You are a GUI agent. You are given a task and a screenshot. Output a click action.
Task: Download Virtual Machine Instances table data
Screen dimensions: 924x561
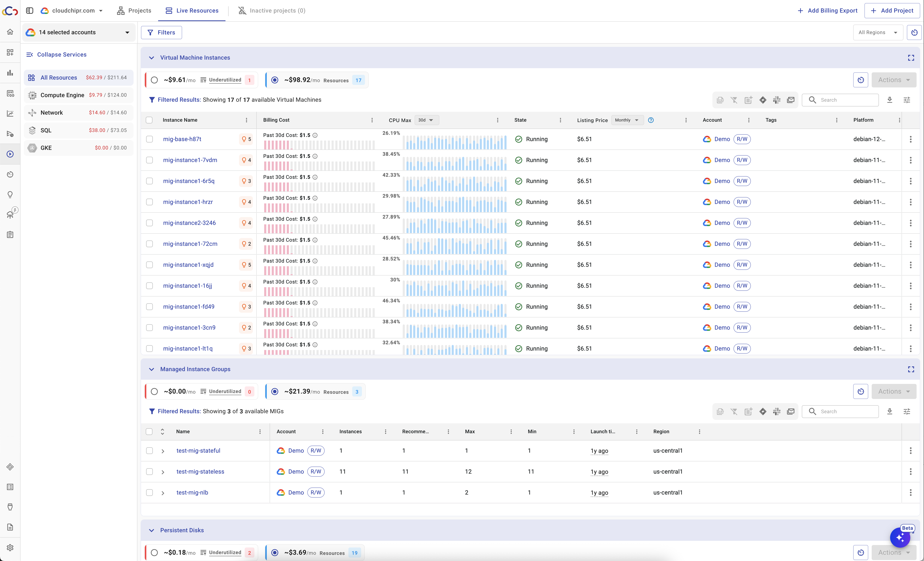(890, 100)
